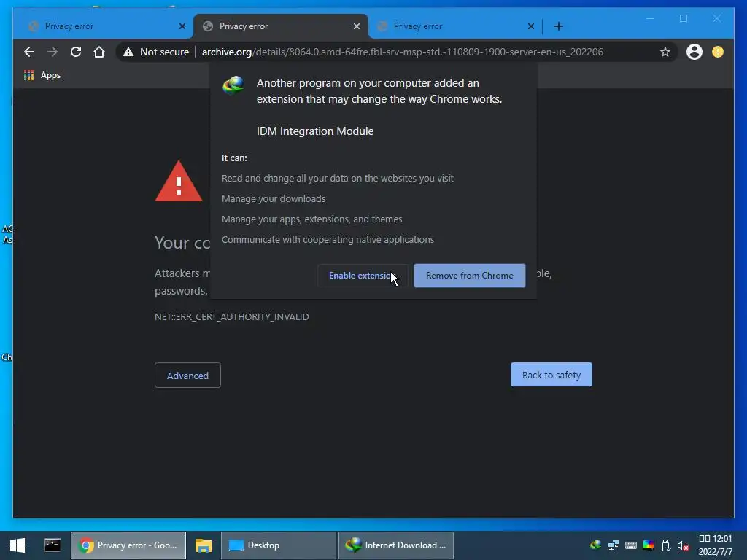The height and width of the screenshot is (560, 747).
Task: Open the Chrome home page button
Action: coord(99,52)
